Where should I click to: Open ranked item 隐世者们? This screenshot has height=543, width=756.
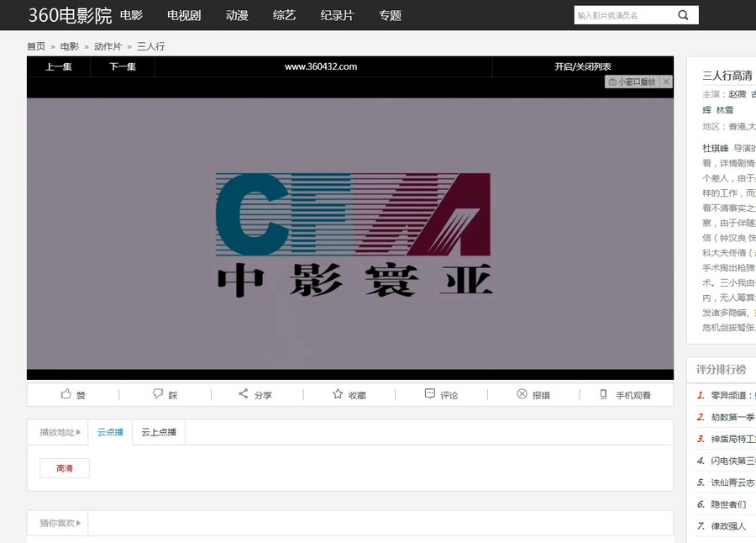pos(728,503)
